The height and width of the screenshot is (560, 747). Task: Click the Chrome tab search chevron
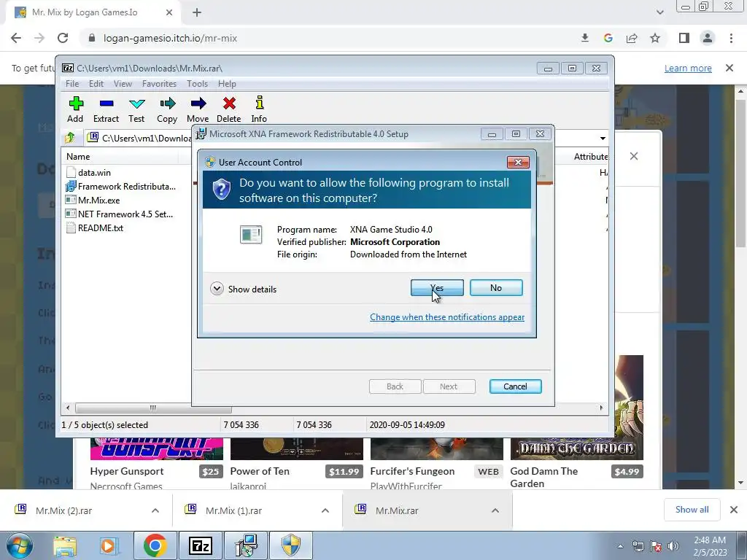[x=659, y=12]
